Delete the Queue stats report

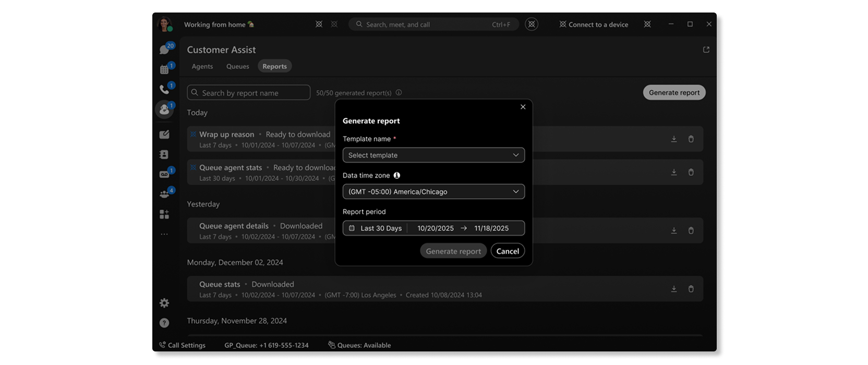tap(691, 289)
